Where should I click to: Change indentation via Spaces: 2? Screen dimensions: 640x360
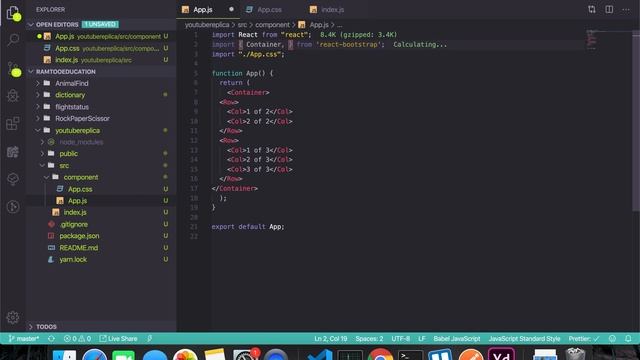point(369,338)
